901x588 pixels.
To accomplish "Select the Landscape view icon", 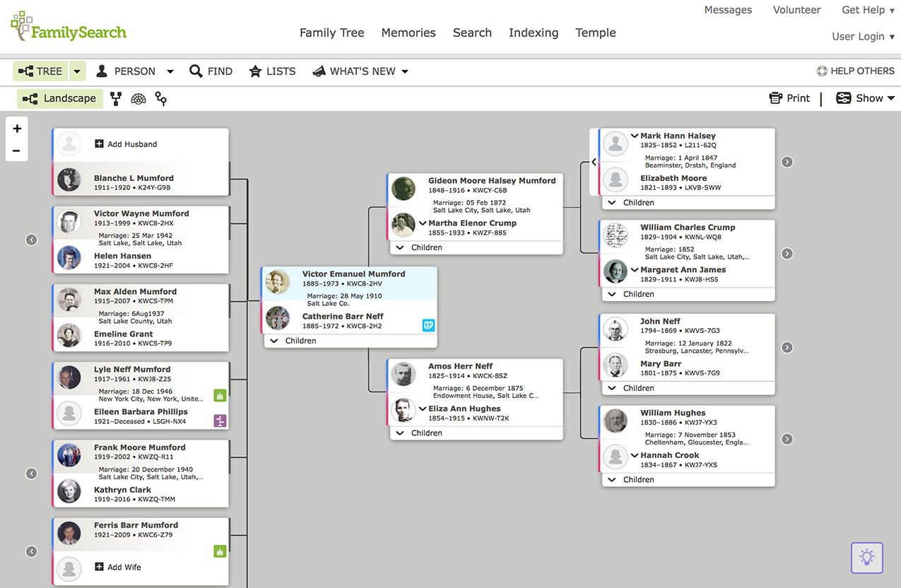I will 59,99.
